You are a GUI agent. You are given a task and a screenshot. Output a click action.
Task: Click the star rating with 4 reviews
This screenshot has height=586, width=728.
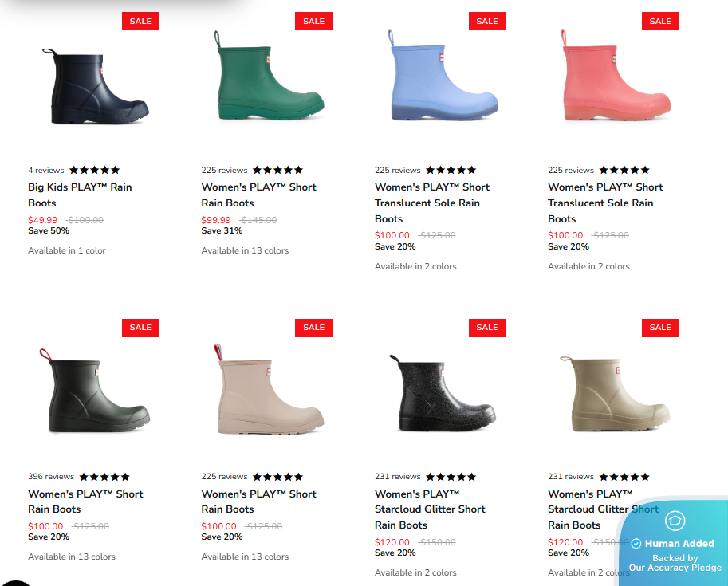(x=95, y=170)
